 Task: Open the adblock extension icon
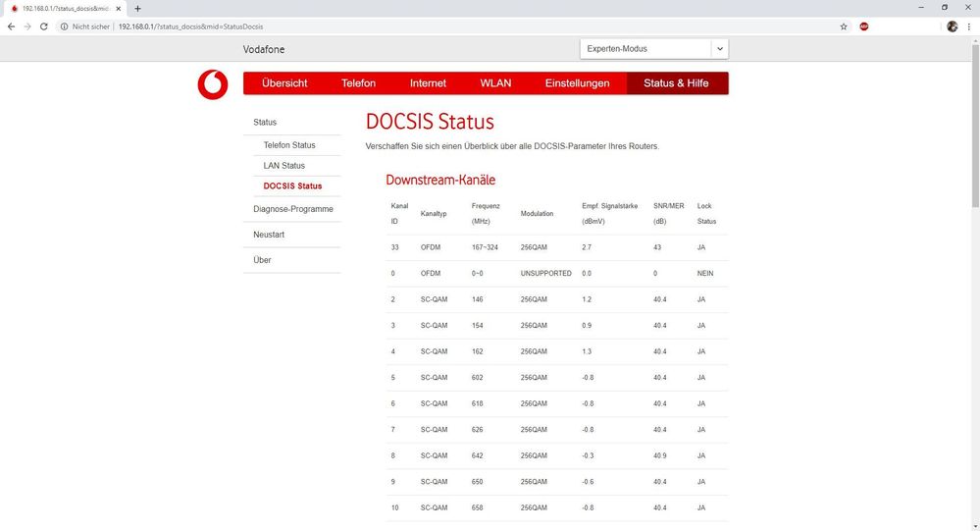pos(863,27)
